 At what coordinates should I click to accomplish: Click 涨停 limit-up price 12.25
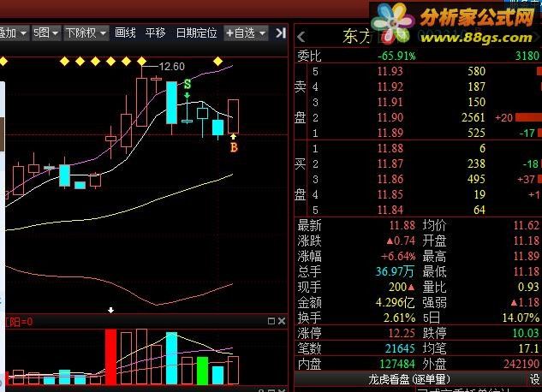tap(402, 333)
